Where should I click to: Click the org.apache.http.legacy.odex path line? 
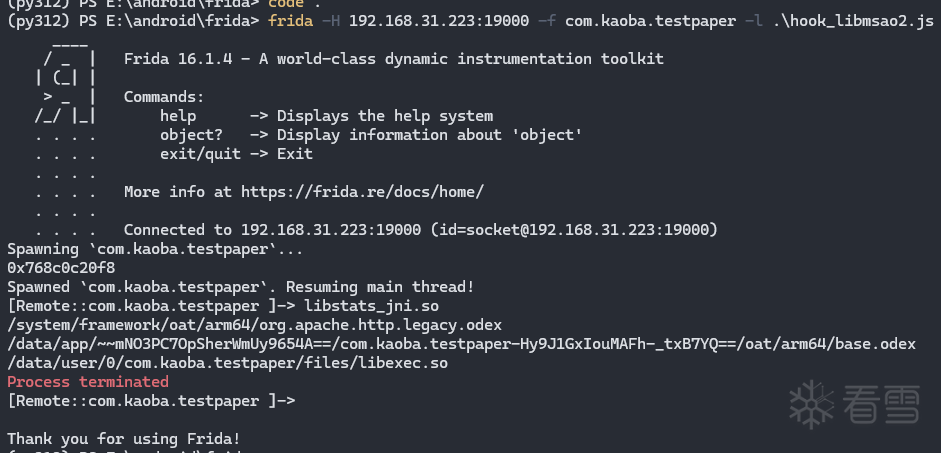pyautogui.click(x=254, y=325)
